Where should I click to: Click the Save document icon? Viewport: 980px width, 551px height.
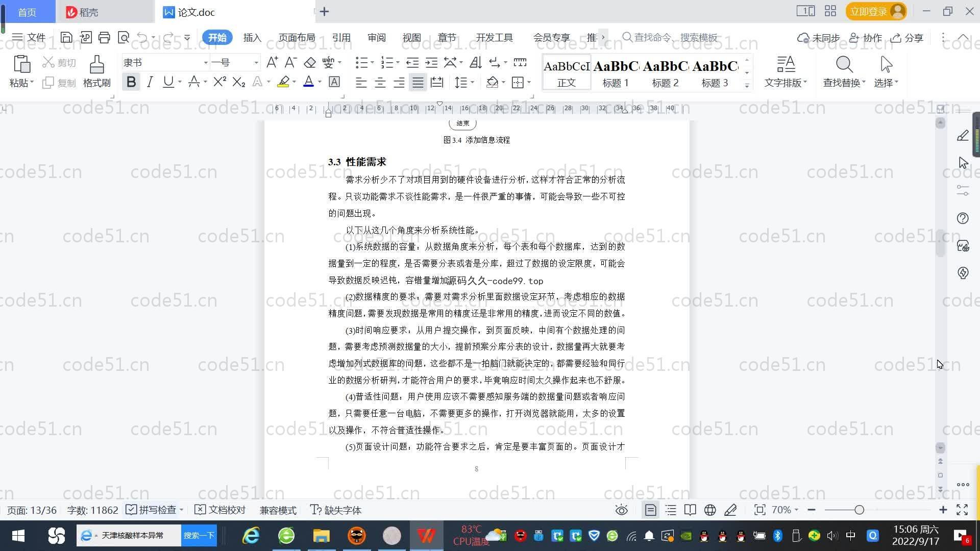click(x=66, y=37)
